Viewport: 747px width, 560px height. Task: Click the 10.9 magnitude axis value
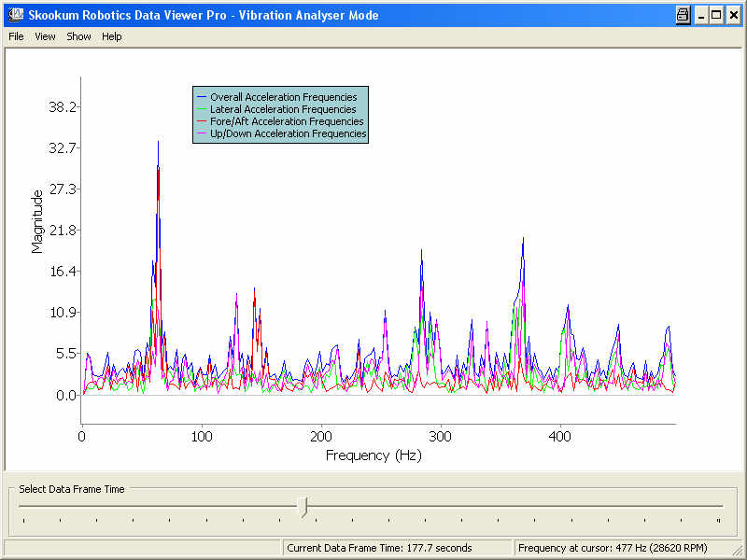coord(63,313)
